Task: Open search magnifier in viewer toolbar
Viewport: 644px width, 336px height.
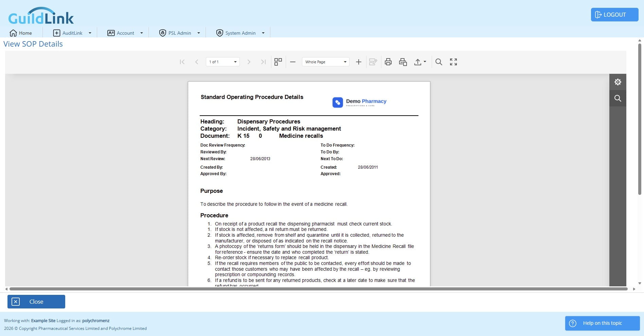Action: pos(439,62)
